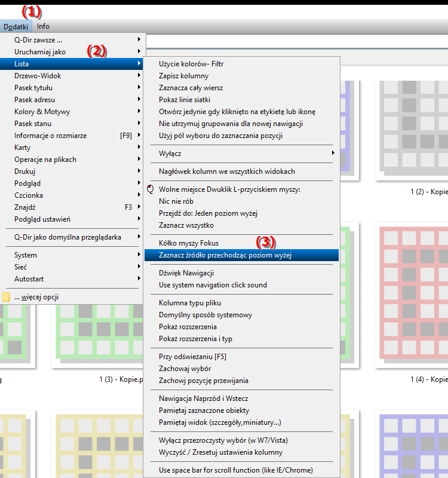This screenshot has width=448, height=478.
Task: Click 'Nawigacja Naprzód i Wstecz' entry
Action: coord(241,399)
